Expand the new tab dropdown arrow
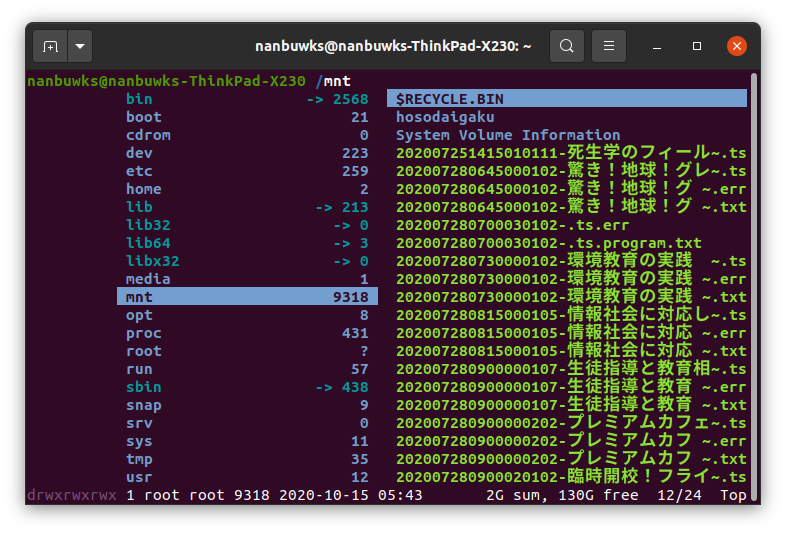Viewport: 786px width, 533px height. pos(80,46)
